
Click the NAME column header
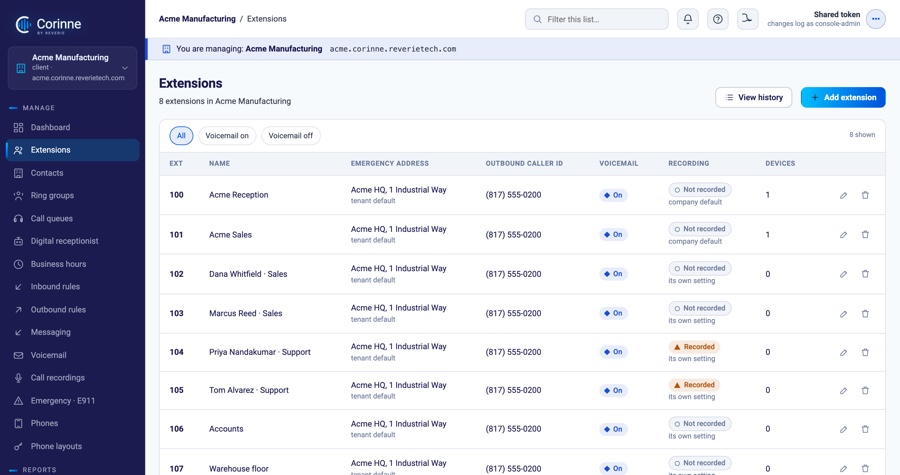click(x=219, y=163)
